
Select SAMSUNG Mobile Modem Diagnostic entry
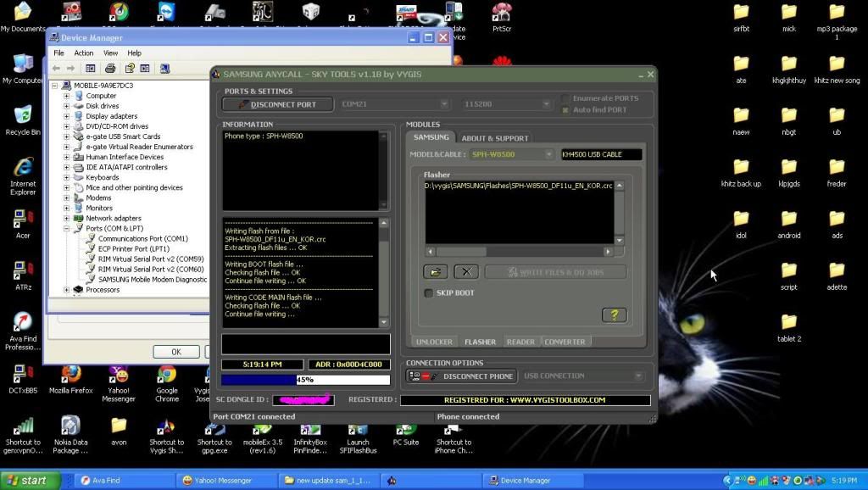click(153, 280)
